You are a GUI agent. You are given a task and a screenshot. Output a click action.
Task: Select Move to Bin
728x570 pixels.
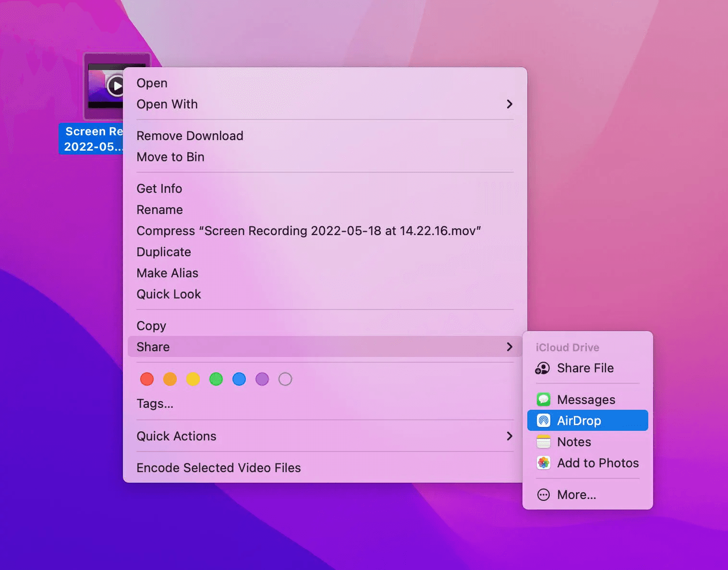(325, 157)
